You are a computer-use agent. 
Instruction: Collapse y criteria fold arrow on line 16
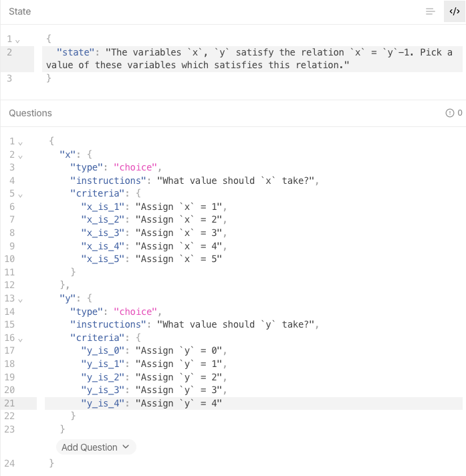[x=20, y=340]
